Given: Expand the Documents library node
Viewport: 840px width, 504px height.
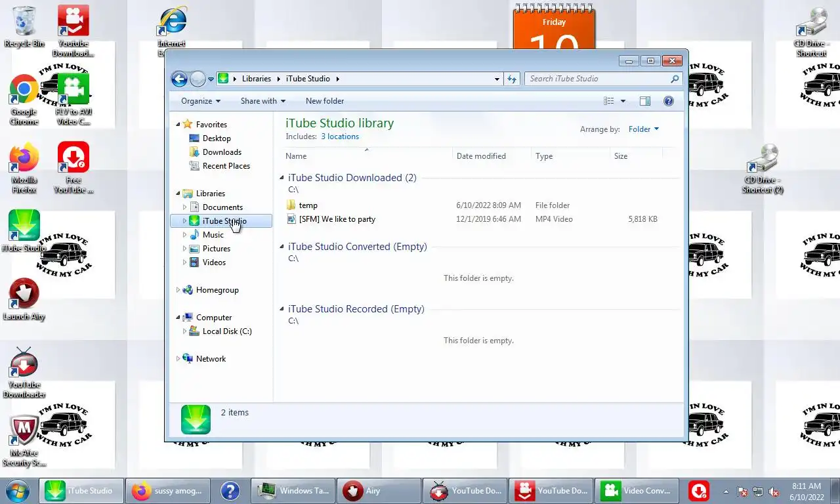Looking at the screenshot, I should pyautogui.click(x=184, y=207).
